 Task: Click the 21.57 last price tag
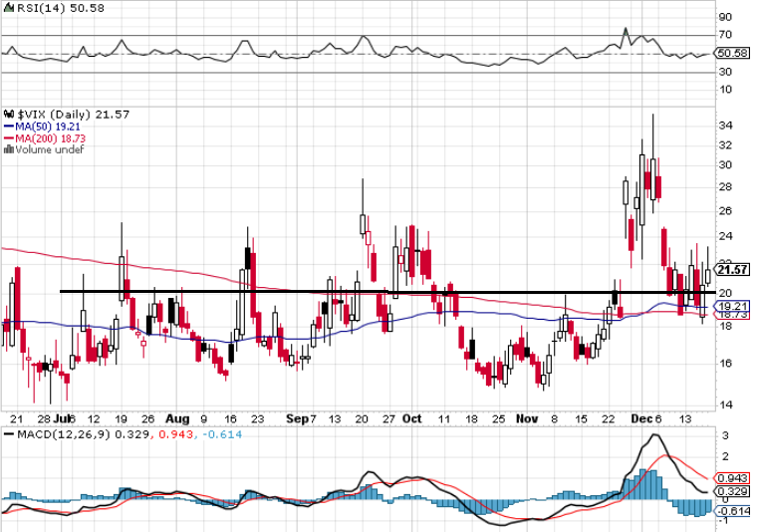[733, 269]
